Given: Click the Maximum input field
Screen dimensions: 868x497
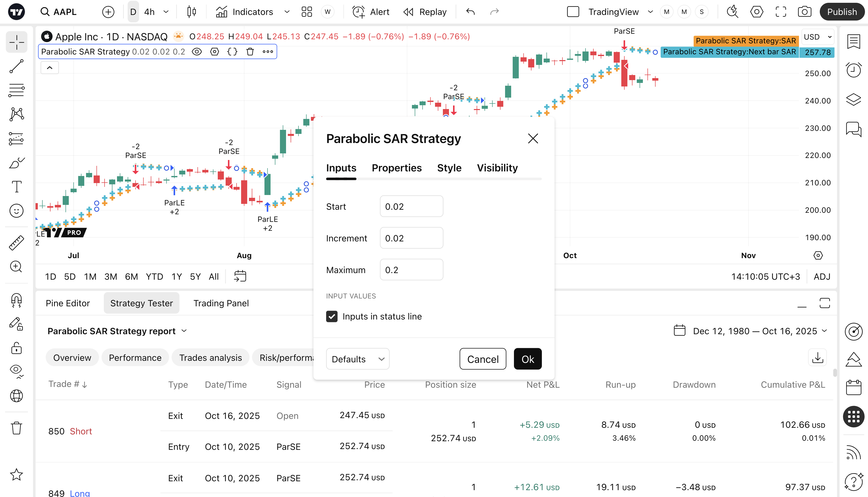Looking at the screenshot, I should (411, 270).
